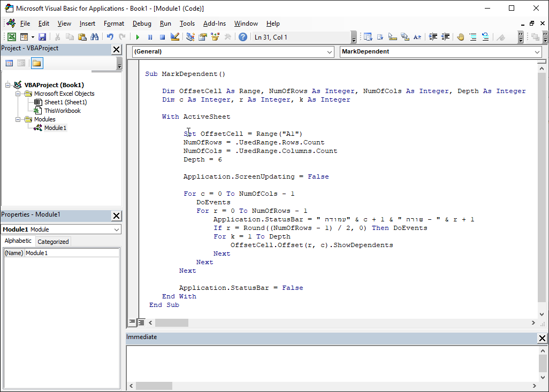This screenshot has height=392, width=549.
Task: Open the MarkDependent procedure dropdown
Action: 440,52
